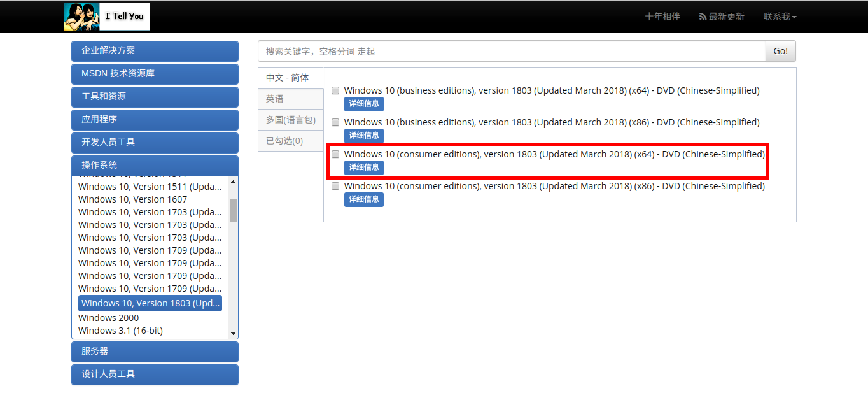Show 详细信息 for business editions x64
This screenshot has height=393, width=868.
[x=364, y=104]
